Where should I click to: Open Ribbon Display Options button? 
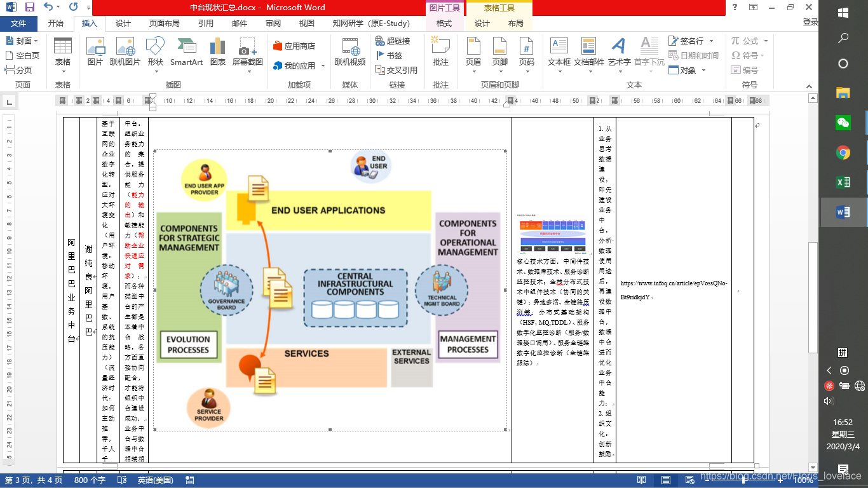[x=753, y=8]
